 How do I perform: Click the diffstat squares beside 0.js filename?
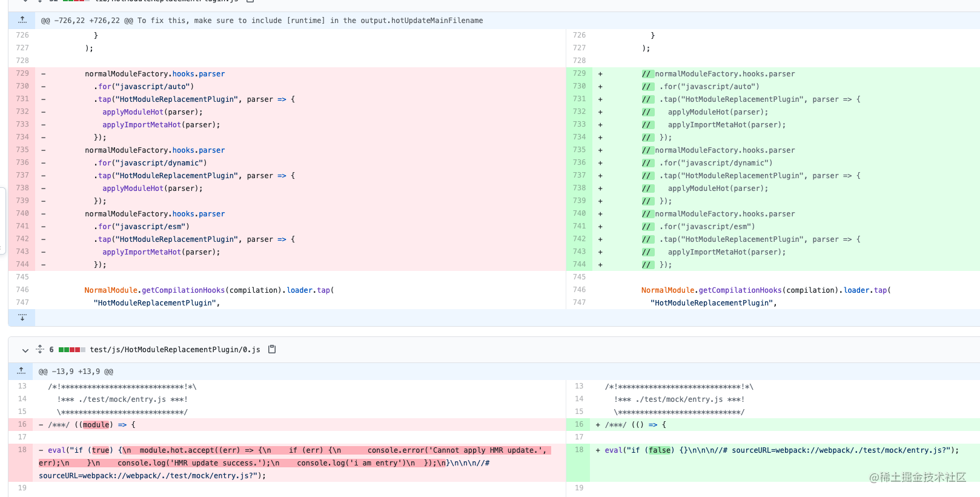point(72,350)
